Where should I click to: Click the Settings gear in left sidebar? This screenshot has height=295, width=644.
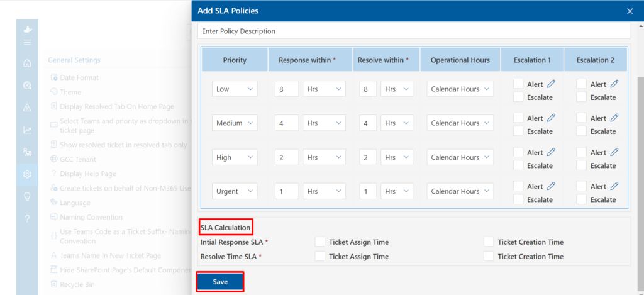tap(27, 174)
